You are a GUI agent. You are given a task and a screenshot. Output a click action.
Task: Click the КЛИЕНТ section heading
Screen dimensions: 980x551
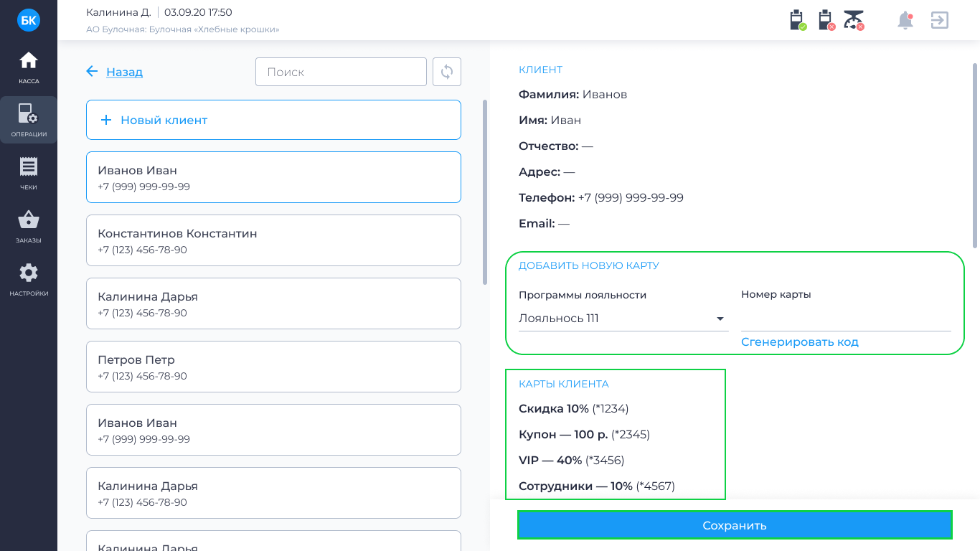pos(540,70)
